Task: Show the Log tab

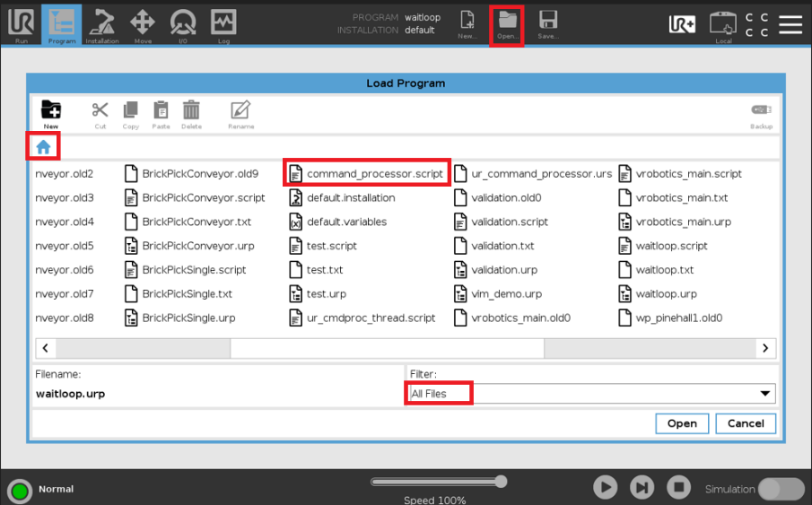Action: 223,25
